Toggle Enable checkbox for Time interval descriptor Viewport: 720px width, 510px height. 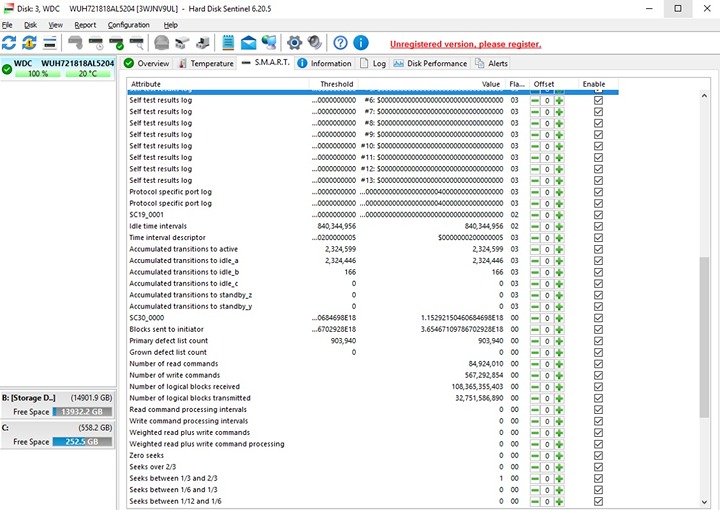tap(598, 238)
